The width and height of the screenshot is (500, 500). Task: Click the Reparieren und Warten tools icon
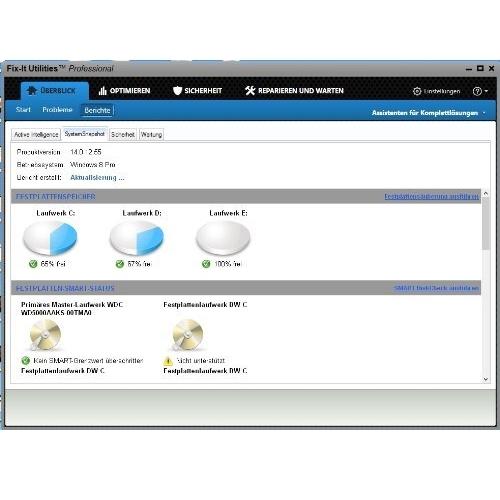point(250,91)
